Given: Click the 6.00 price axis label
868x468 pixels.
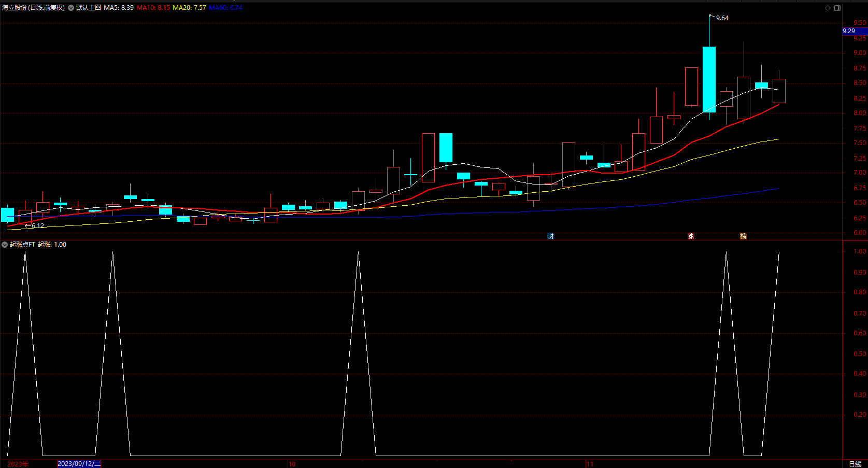Looking at the screenshot, I should (860, 233).
